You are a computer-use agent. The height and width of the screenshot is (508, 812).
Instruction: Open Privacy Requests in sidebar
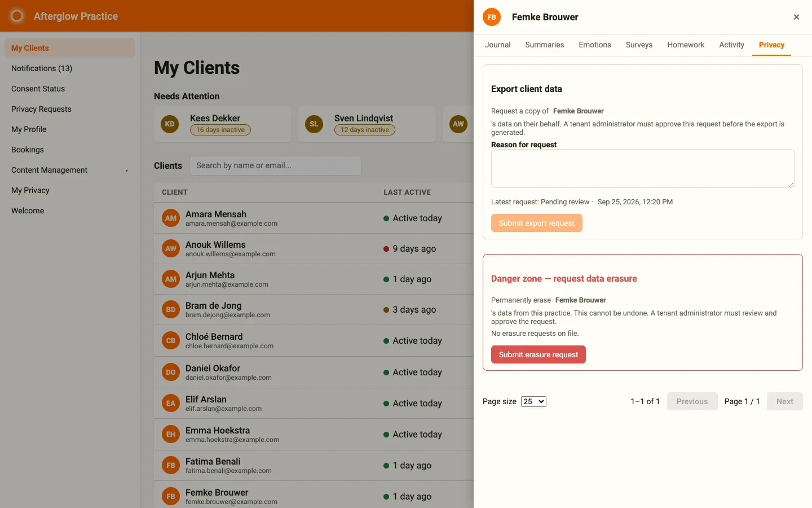70,109
